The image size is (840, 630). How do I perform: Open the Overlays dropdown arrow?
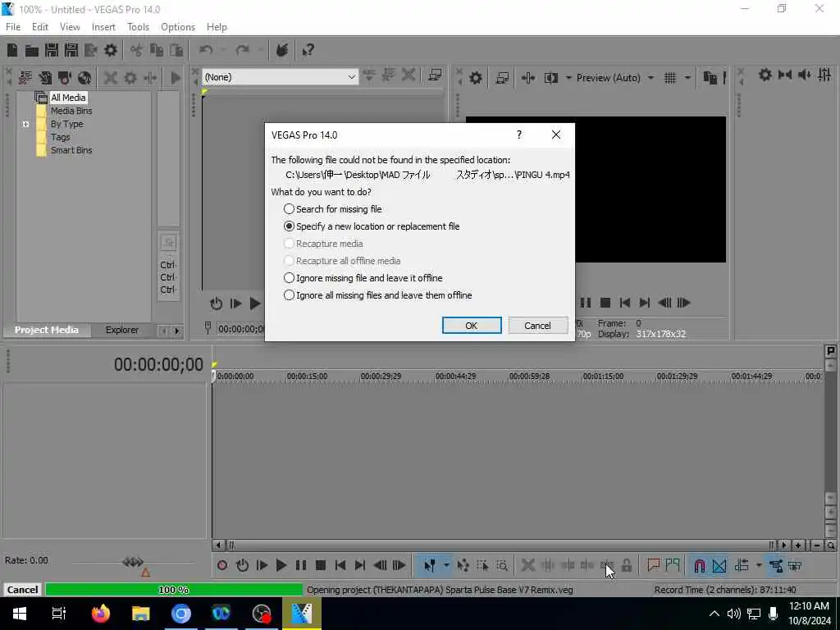pos(687,78)
